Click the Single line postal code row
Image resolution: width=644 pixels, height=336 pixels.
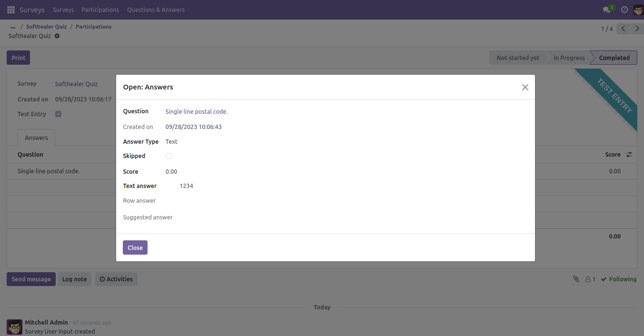(322, 171)
